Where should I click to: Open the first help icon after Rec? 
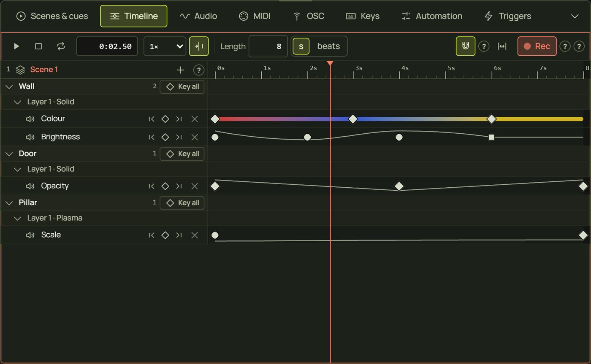click(565, 46)
